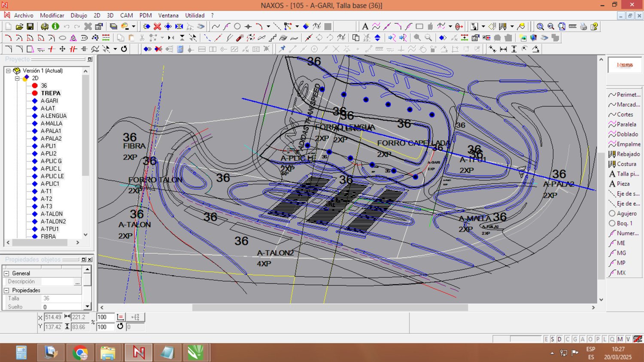Toggle the M indicator in status bar
Image resolution: width=644 pixels, height=362 pixels.
(620, 339)
